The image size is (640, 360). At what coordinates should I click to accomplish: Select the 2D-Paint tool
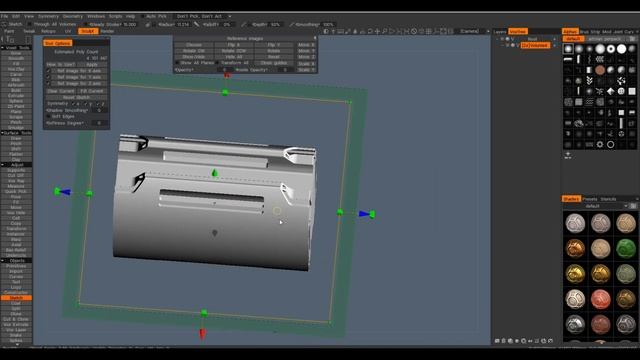point(16,106)
